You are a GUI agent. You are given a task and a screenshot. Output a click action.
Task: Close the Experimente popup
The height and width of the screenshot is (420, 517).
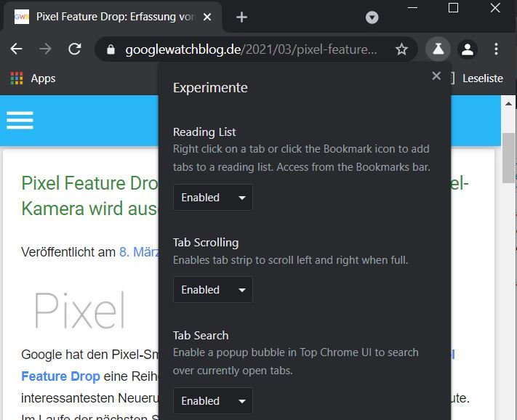pyautogui.click(x=436, y=76)
